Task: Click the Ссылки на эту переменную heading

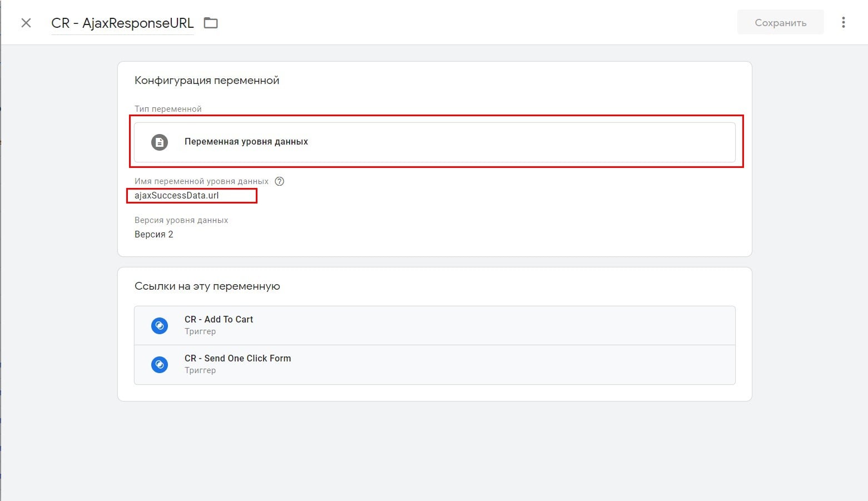Action: click(x=207, y=286)
